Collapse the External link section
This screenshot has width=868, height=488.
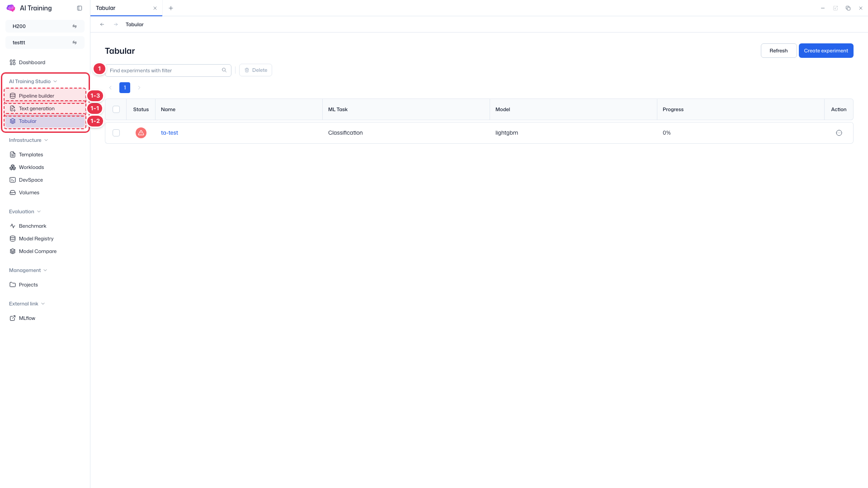tap(27, 304)
